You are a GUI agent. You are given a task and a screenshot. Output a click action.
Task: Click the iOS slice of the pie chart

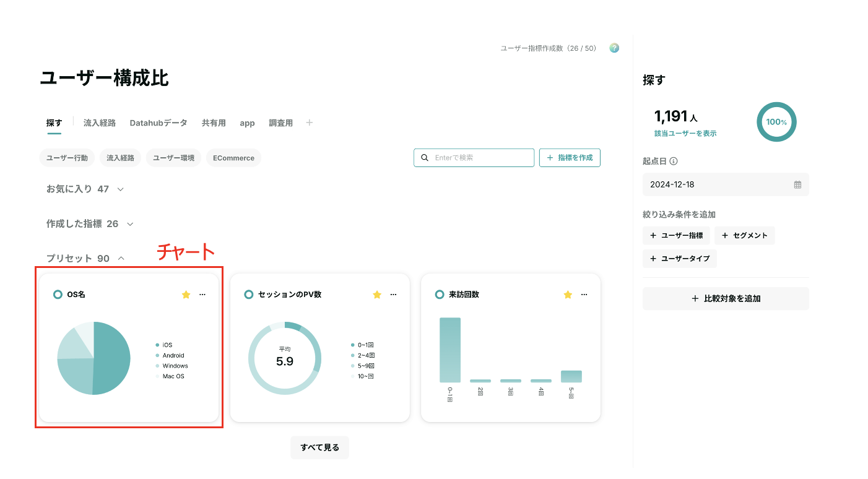tap(113, 358)
